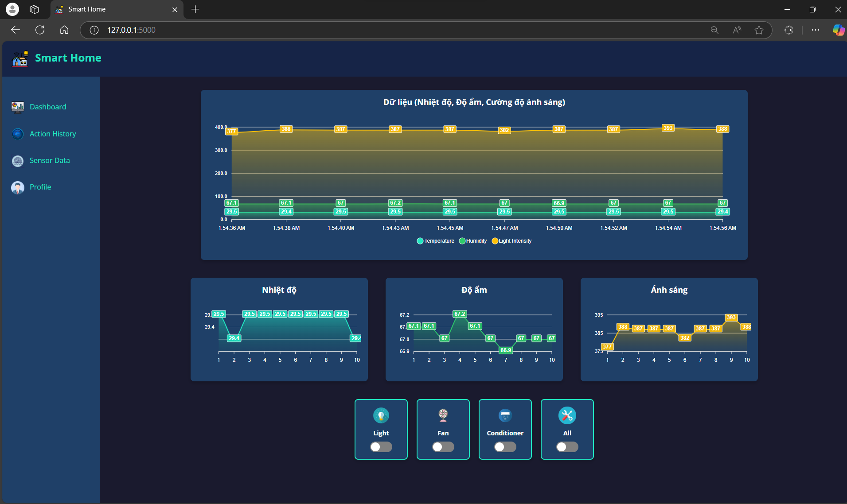The image size is (847, 504).
Task: Click the browser back arrow
Action: [16, 30]
